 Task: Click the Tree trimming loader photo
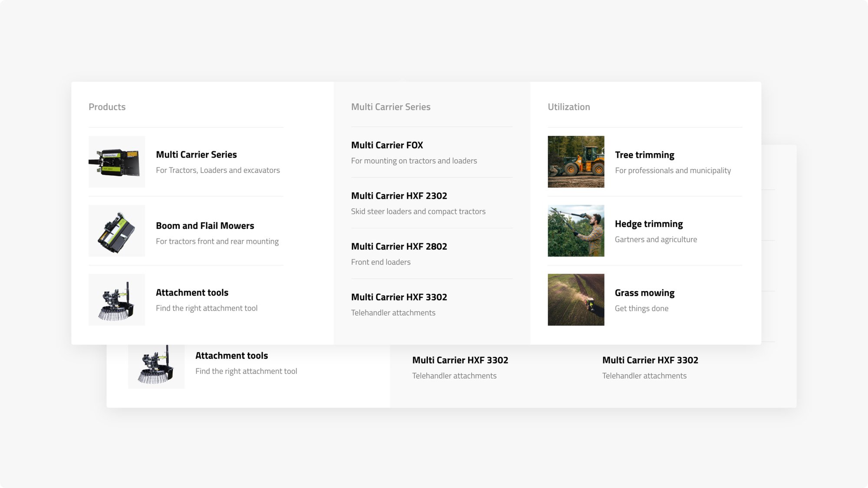pyautogui.click(x=576, y=162)
